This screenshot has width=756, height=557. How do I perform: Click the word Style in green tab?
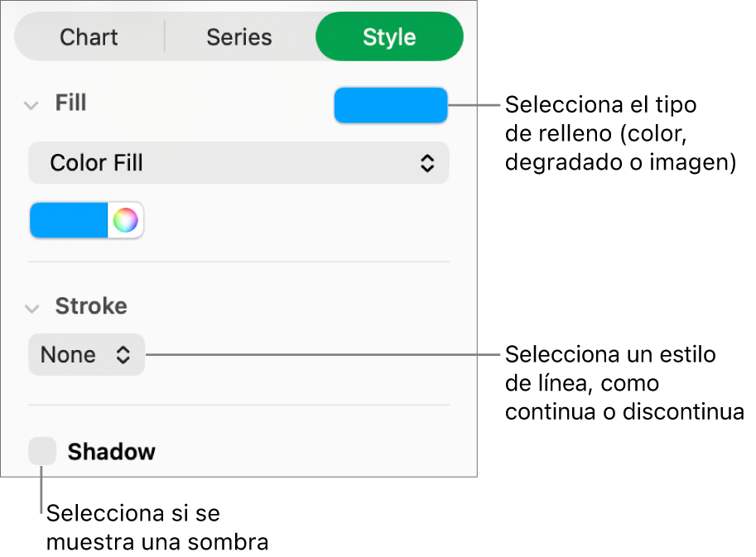click(x=389, y=37)
